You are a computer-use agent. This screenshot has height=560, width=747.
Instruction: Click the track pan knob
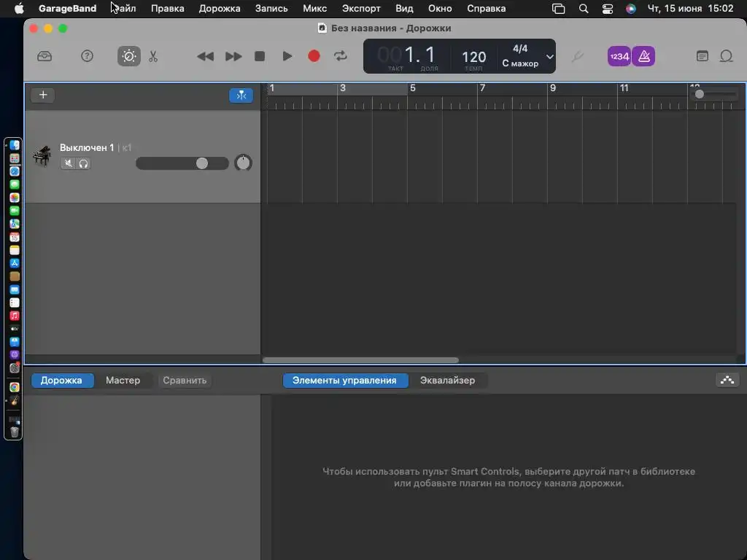[243, 163]
